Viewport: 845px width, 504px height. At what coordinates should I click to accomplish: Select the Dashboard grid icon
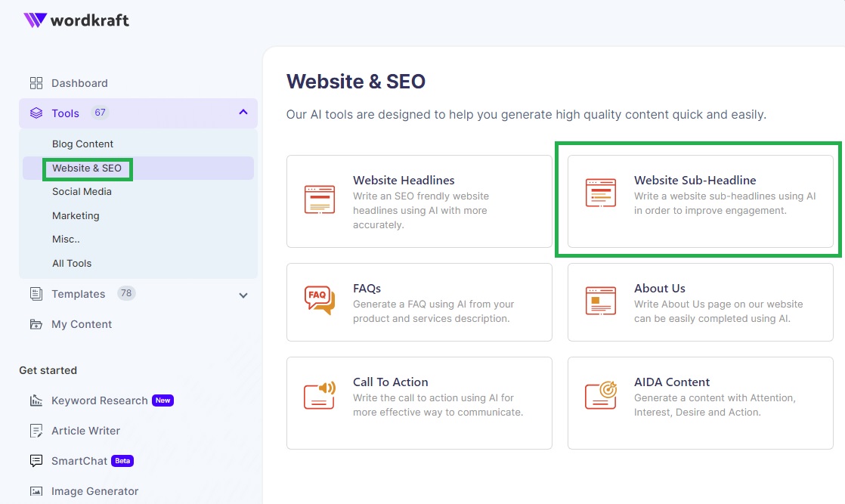click(x=36, y=82)
